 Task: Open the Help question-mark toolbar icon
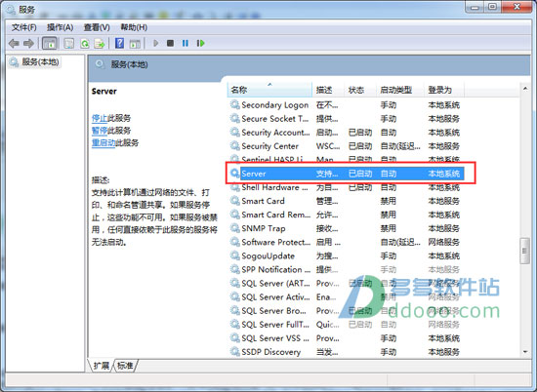[119, 43]
